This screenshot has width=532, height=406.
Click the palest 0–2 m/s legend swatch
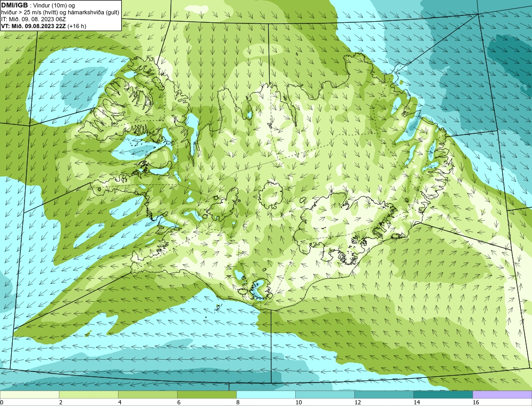click(30, 394)
